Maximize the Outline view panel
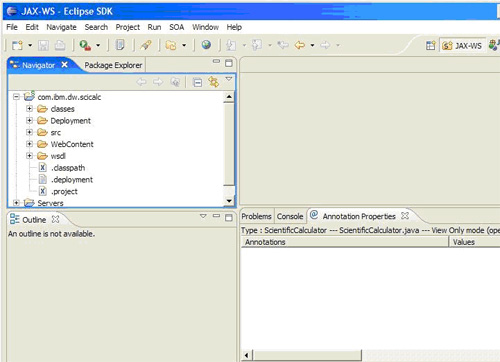Image resolution: width=500 pixels, height=362 pixels. pyautogui.click(x=229, y=218)
